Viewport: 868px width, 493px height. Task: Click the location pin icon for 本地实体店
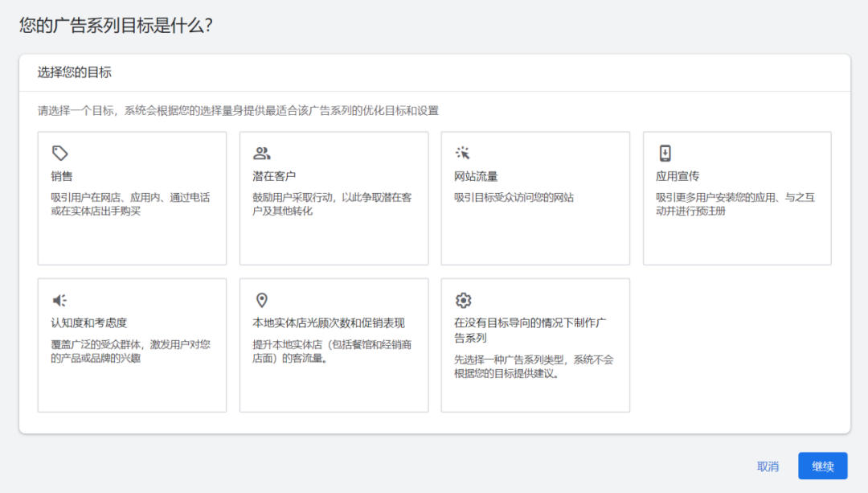[262, 300]
